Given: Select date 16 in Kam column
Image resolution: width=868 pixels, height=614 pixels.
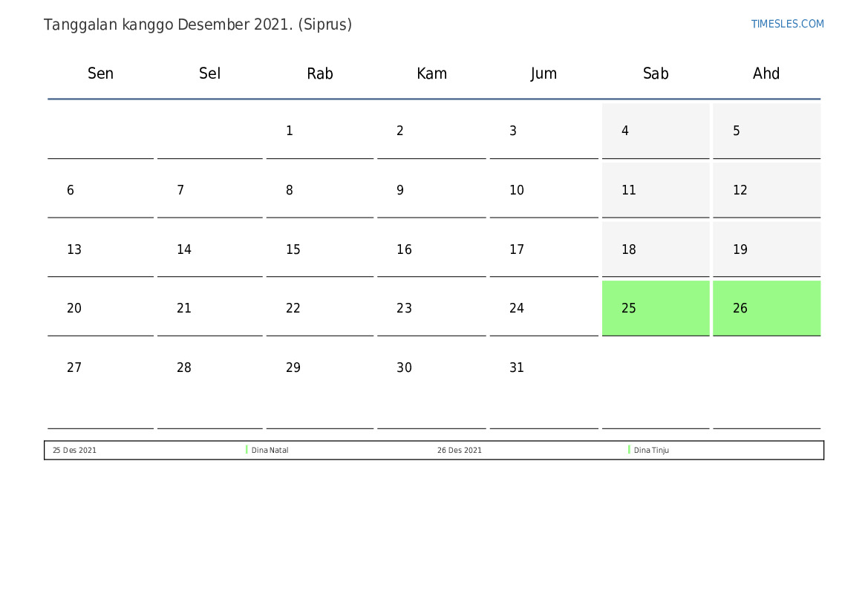Looking at the screenshot, I should [404, 249].
